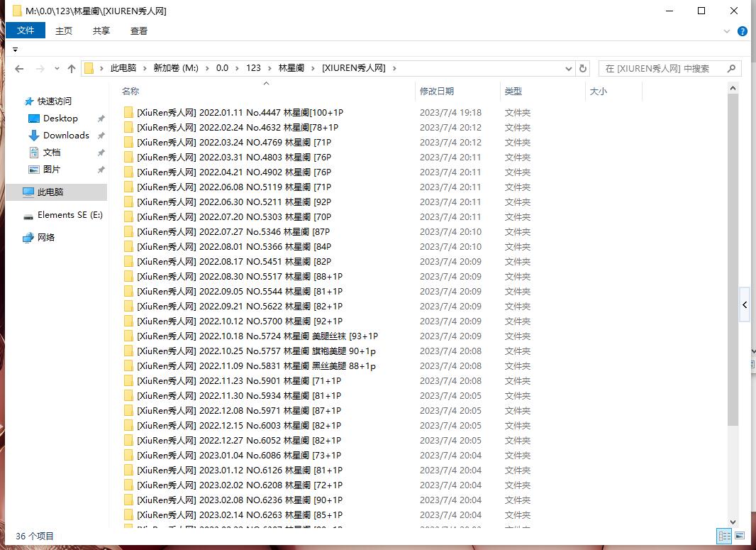Open recent locations dropdown arrow

click(56, 69)
